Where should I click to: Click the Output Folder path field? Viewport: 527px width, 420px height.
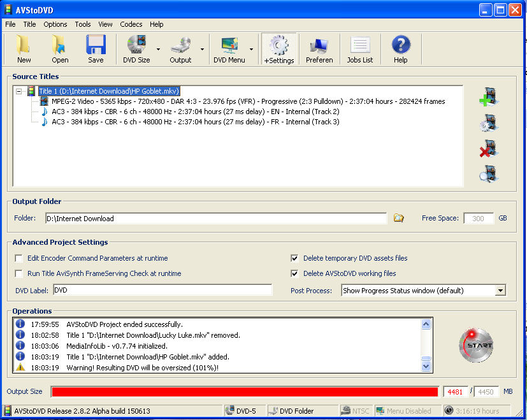click(x=216, y=218)
